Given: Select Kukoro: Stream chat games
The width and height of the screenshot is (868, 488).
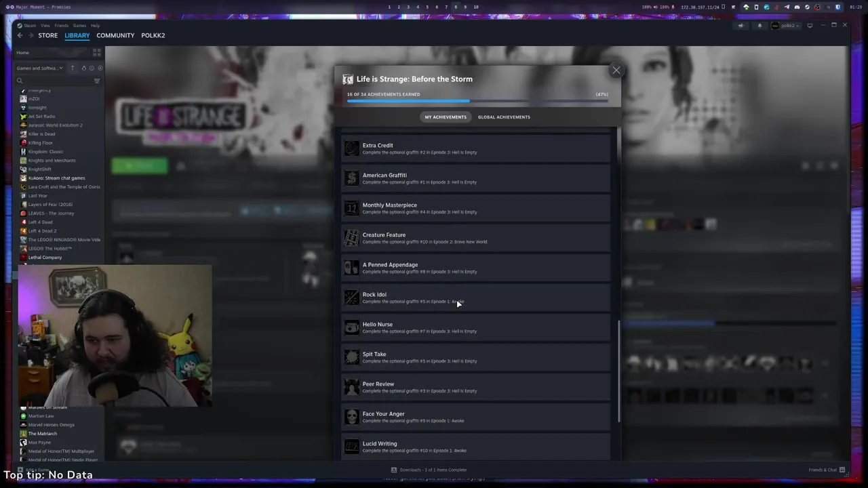Looking at the screenshot, I should [x=56, y=178].
